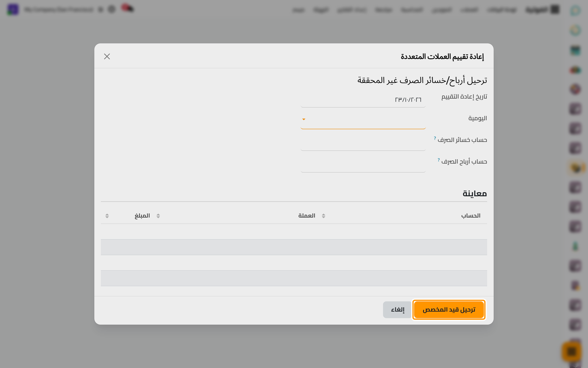Show help tooltip for حساب خسائر الصرف

pyautogui.click(x=435, y=138)
